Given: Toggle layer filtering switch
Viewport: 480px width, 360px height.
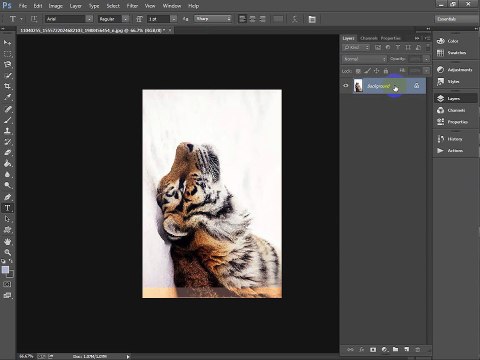Looking at the screenshot, I should [428, 48].
